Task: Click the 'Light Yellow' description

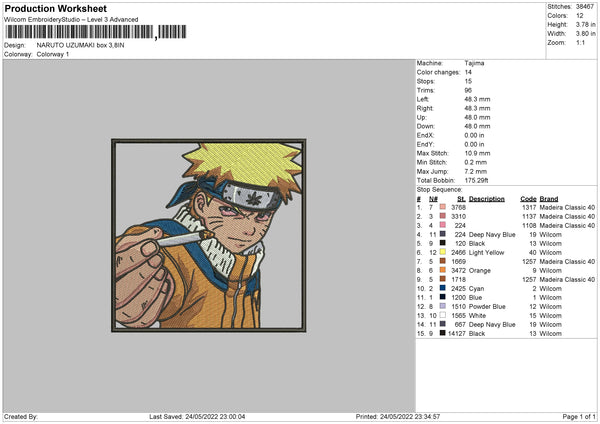Action: coord(486,252)
